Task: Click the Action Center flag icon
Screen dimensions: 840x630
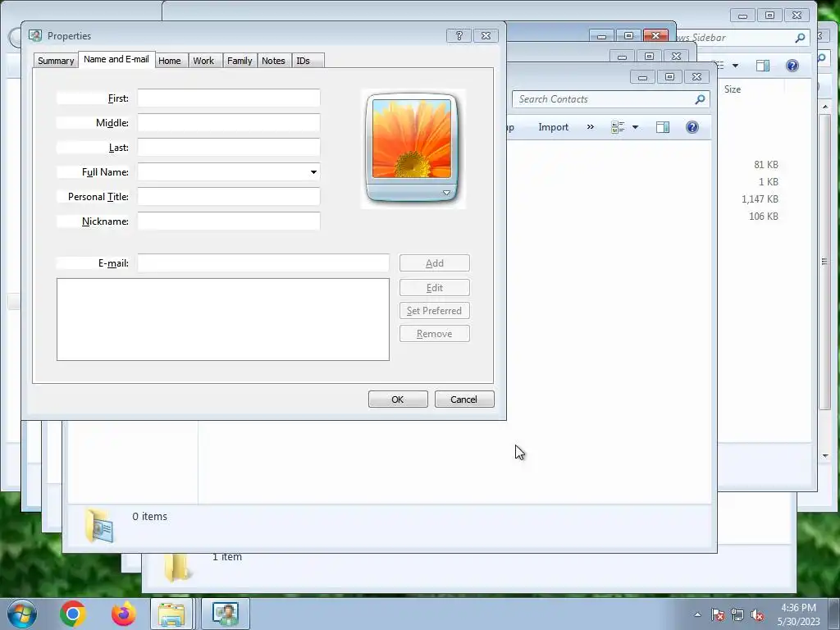Action: [x=718, y=615]
